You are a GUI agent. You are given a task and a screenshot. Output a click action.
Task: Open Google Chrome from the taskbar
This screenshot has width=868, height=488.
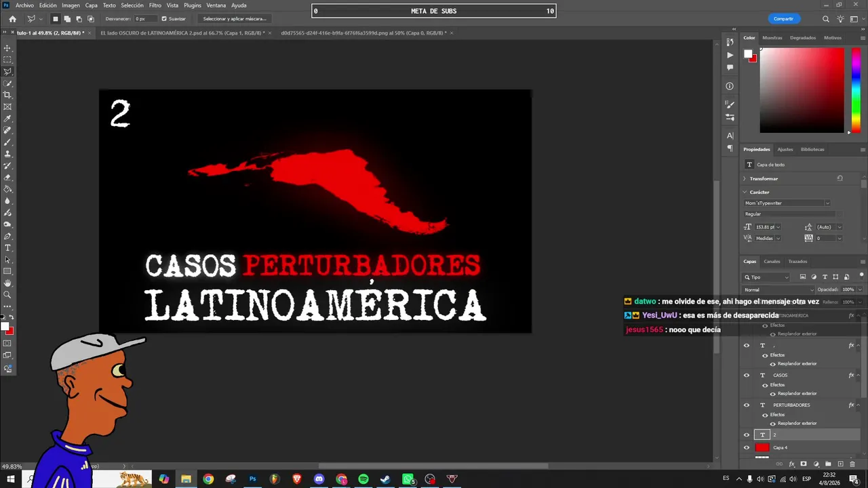208,479
